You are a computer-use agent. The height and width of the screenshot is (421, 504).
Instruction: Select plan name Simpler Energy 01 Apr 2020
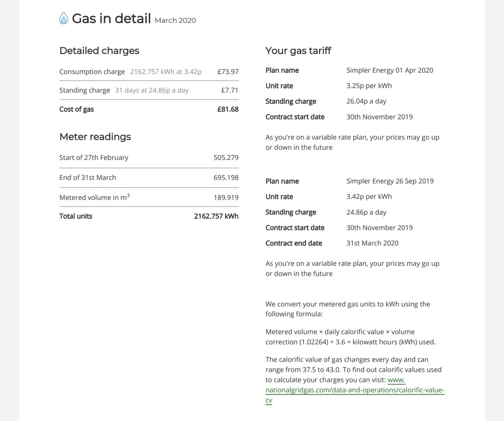click(390, 70)
